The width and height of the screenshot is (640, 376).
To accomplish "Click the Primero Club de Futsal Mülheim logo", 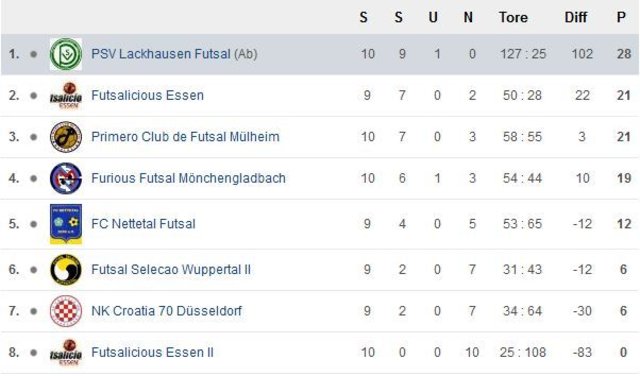I will click(x=66, y=137).
